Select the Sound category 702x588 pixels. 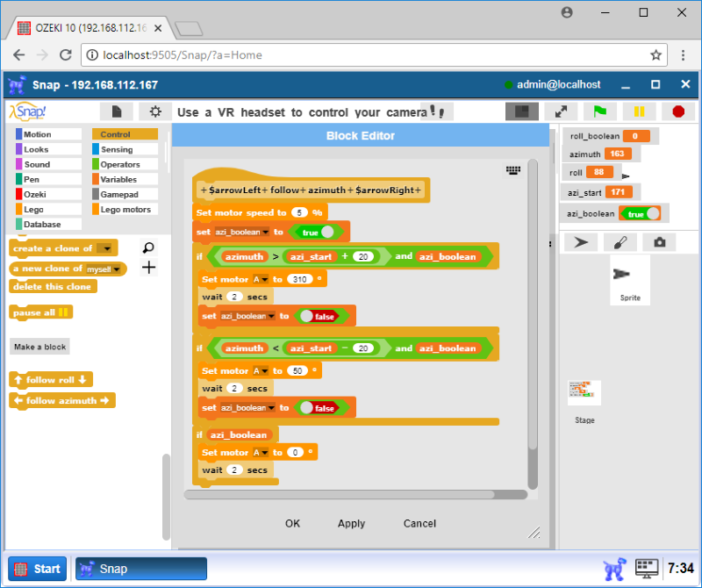tap(48, 164)
